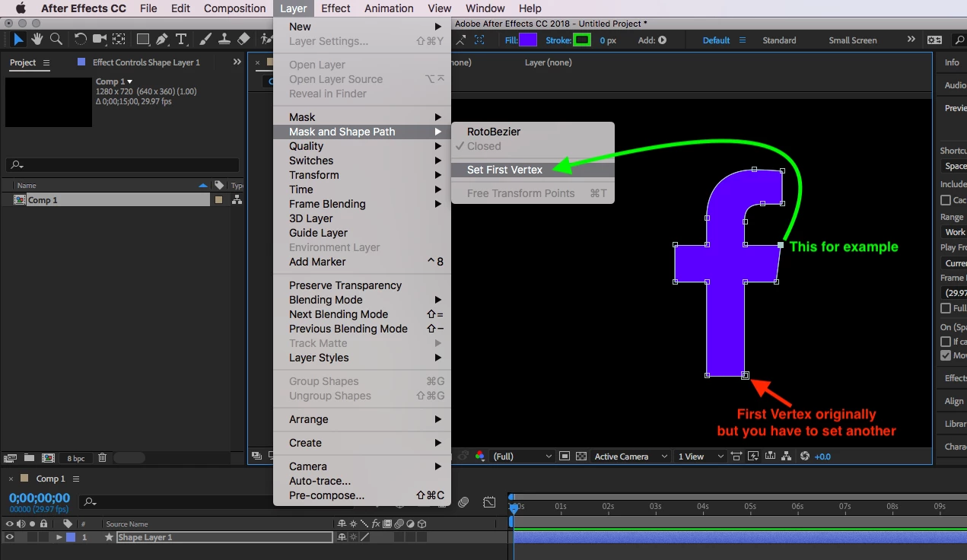This screenshot has width=967, height=560.
Task: Create a new folder in Project panel
Action: click(x=29, y=458)
